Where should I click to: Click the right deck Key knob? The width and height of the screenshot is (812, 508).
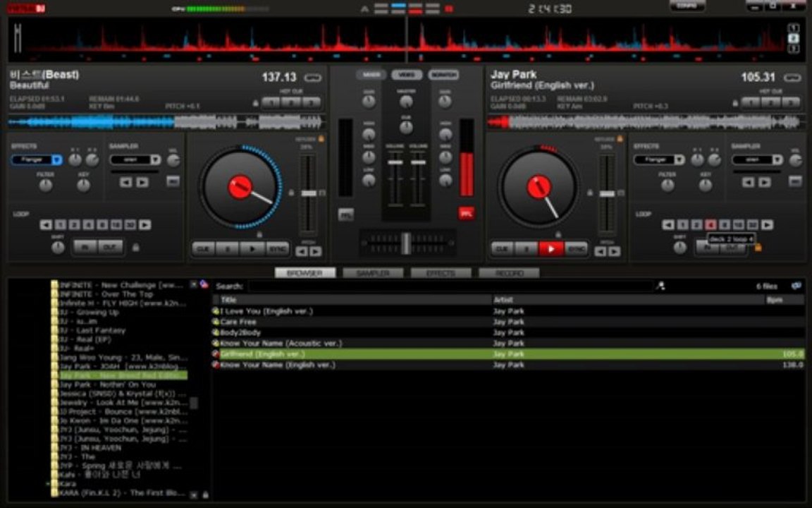point(706,185)
